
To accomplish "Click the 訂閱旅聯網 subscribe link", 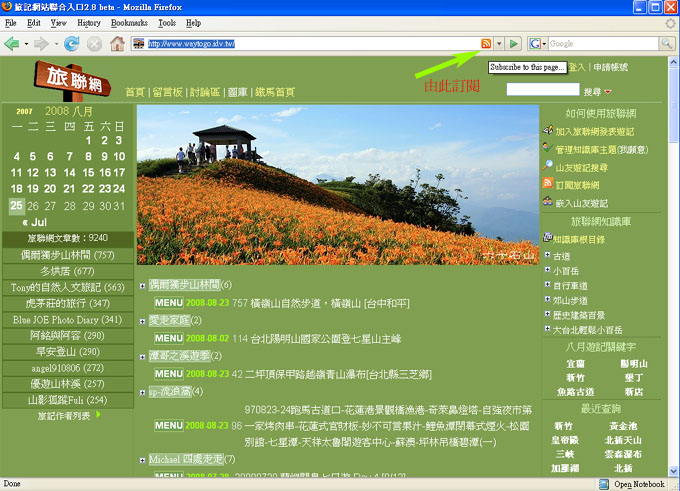I will [582, 184].
